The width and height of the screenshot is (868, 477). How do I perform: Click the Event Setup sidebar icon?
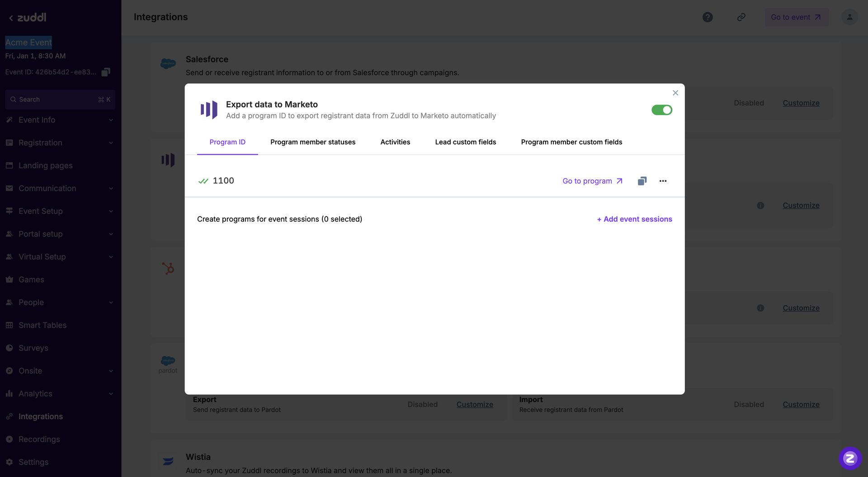[9, 211]
